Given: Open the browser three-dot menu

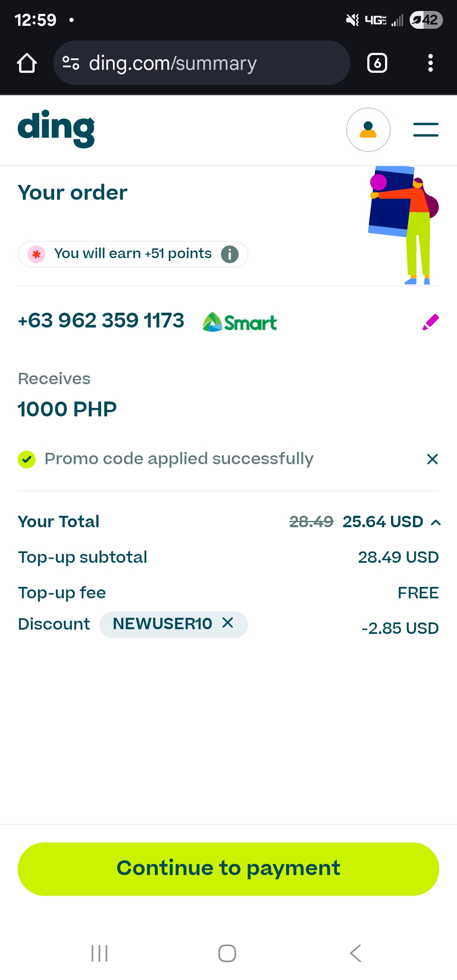Looking at the screenshot, I should 430,63.
